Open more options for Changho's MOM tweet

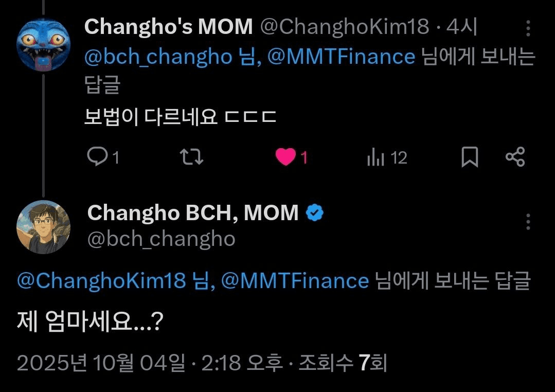[528, 29]
